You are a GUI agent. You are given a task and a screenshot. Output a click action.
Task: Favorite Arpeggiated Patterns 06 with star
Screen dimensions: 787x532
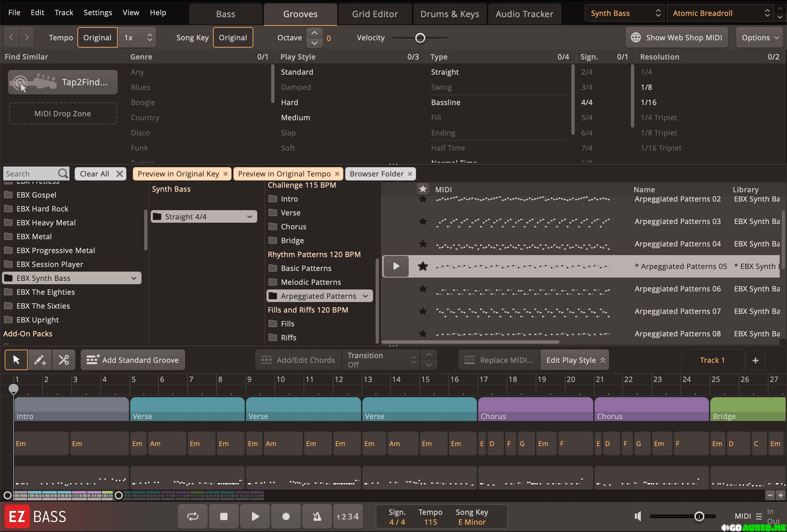tap(423, 289)
